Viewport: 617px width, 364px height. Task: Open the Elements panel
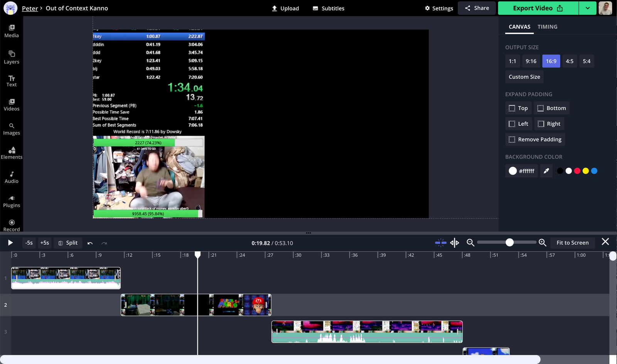(11, 152)
